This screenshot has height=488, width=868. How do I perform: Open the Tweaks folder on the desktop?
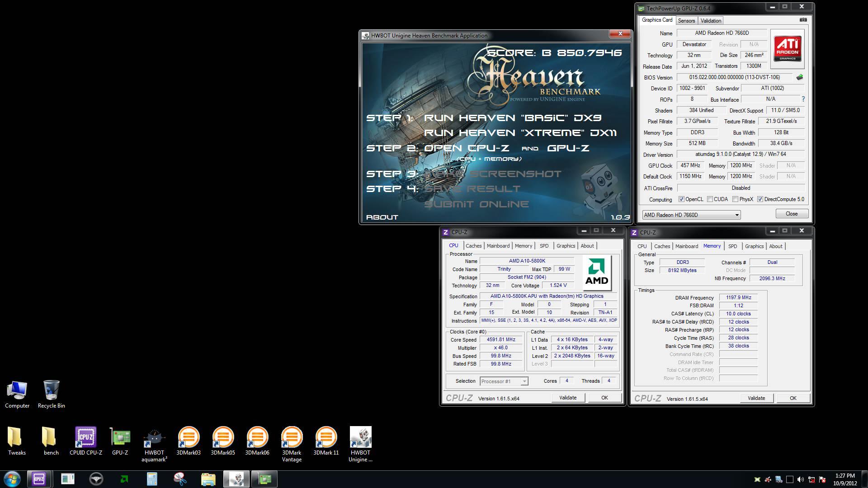(17, 441)
